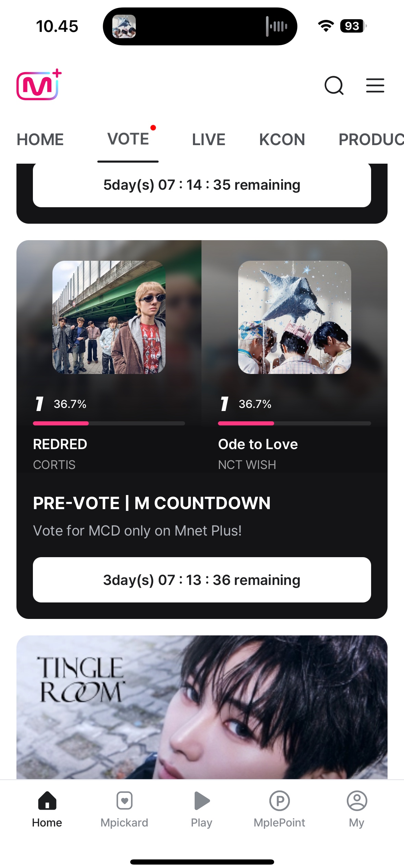The width and height of the screenshot is (404, 868).
Task: Open the hamburger menu icon
Action: tap(375, 85)
